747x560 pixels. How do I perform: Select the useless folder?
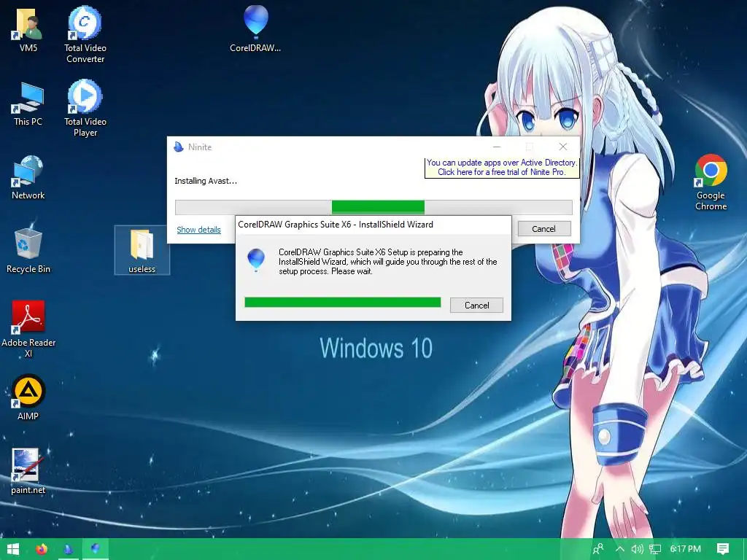[142, 251]
